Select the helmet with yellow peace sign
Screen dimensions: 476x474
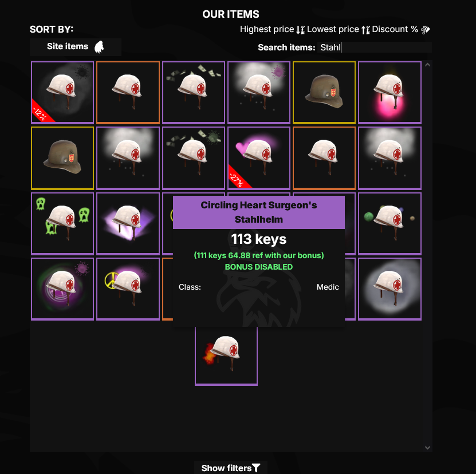click(128, 289)
